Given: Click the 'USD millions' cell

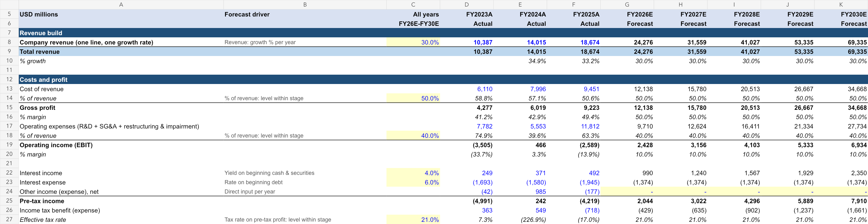Looking at the screenshot, I should point(121,14).
